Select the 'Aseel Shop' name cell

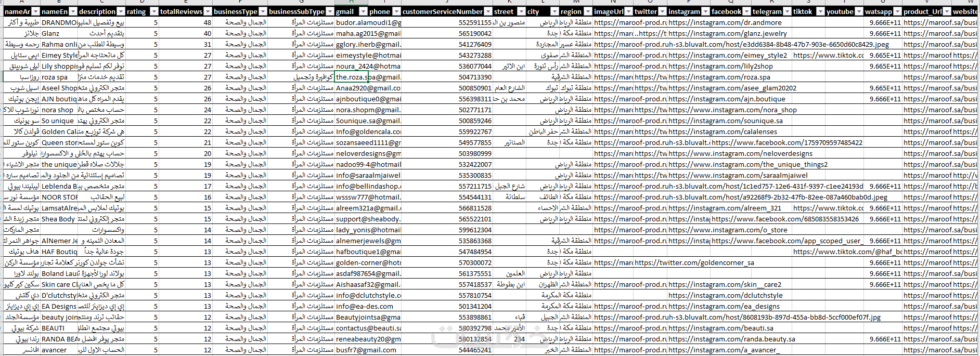(x=59, y=88)
